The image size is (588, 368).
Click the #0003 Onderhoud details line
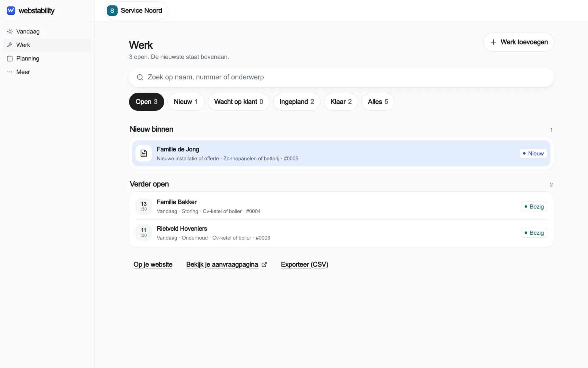(213, 238)
